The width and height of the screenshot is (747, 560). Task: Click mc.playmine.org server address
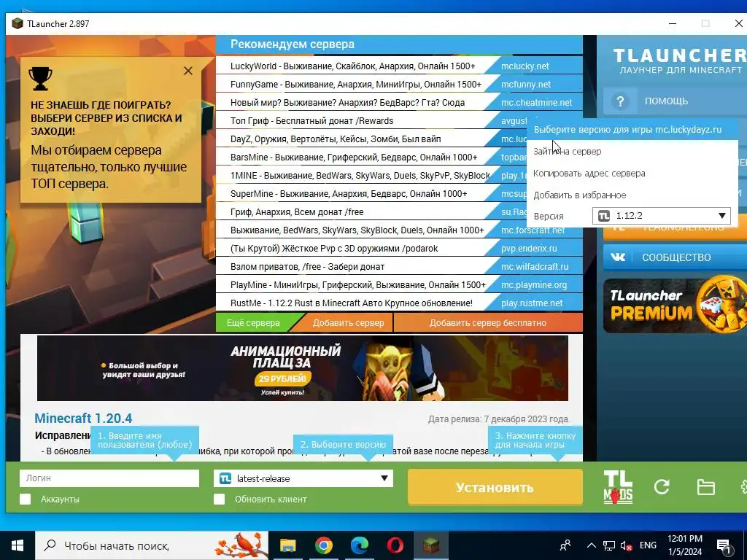pos(533,285)
